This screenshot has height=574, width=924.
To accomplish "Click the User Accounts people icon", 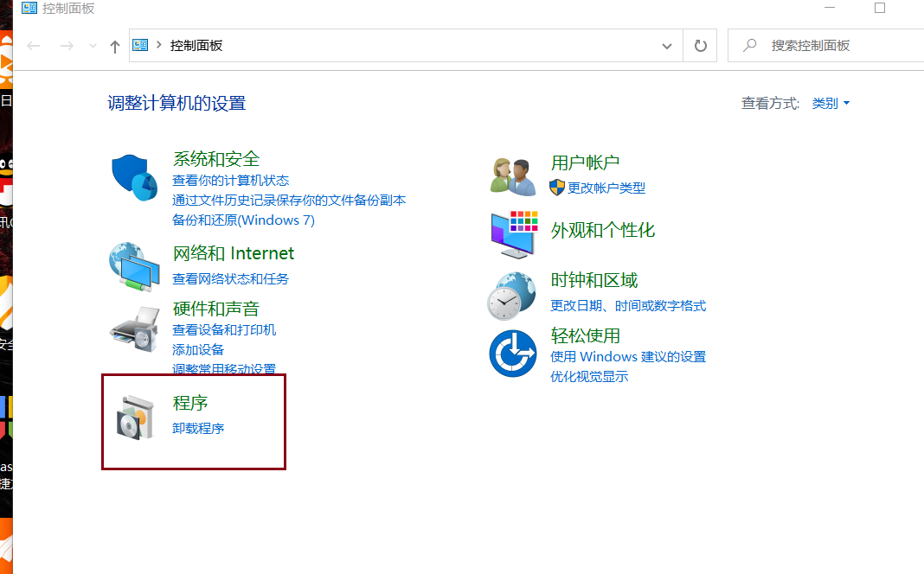I will tap(513, 176).
